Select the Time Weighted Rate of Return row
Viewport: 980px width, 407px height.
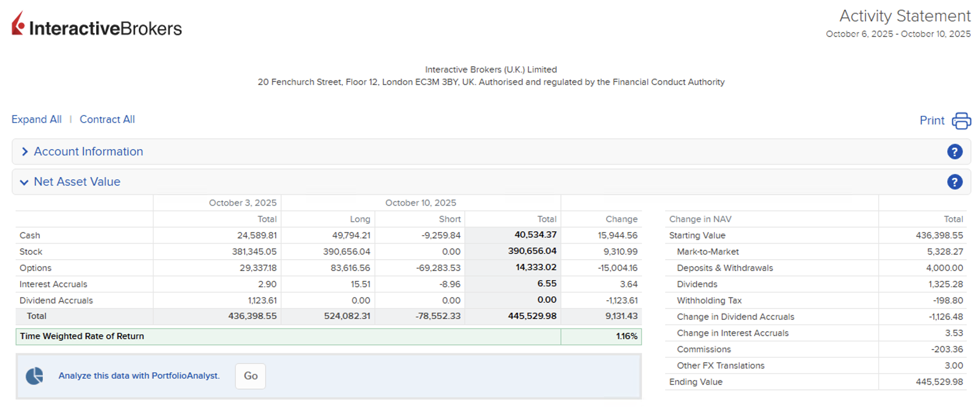point(82,336)
